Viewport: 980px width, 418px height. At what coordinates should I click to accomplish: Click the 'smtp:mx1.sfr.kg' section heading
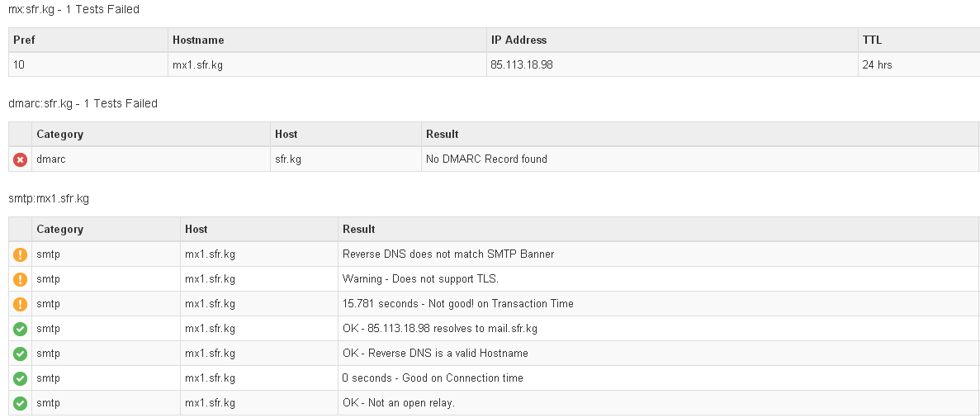point(48,199)
